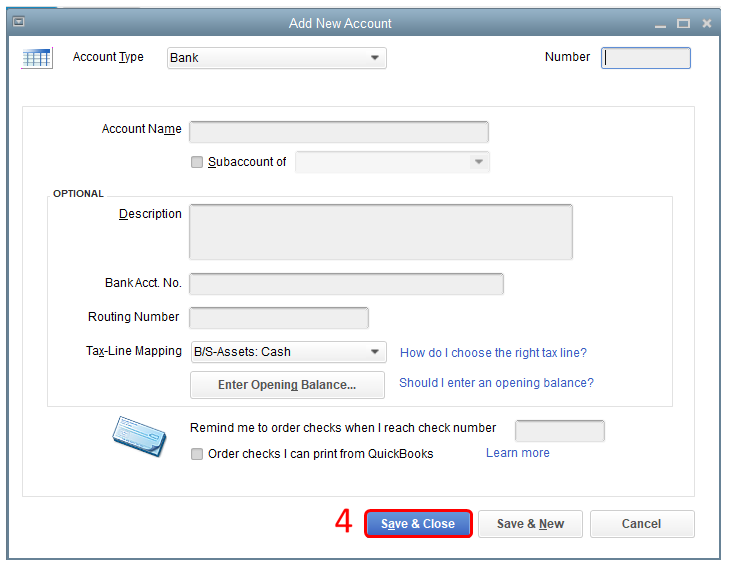
Task: Click into the Account Name field
Action: click(339, 132)
